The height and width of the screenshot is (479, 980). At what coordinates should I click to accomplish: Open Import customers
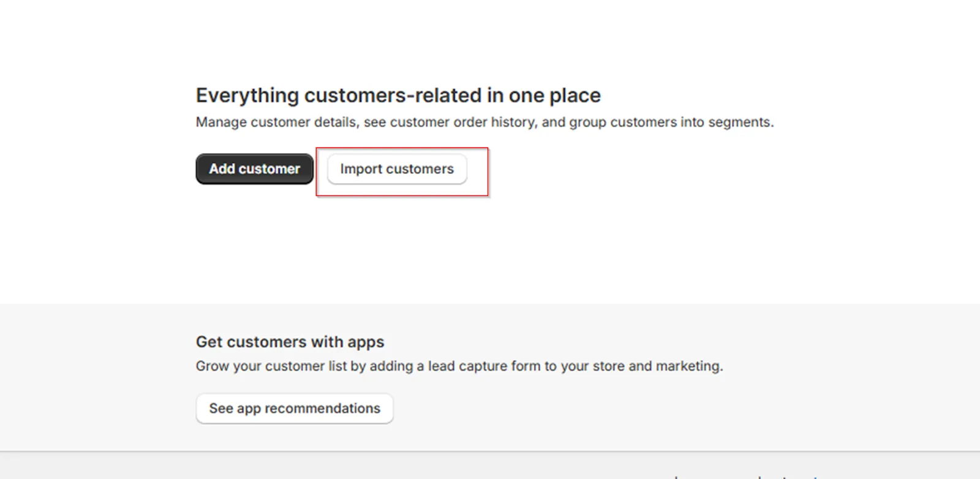[397, 169]
